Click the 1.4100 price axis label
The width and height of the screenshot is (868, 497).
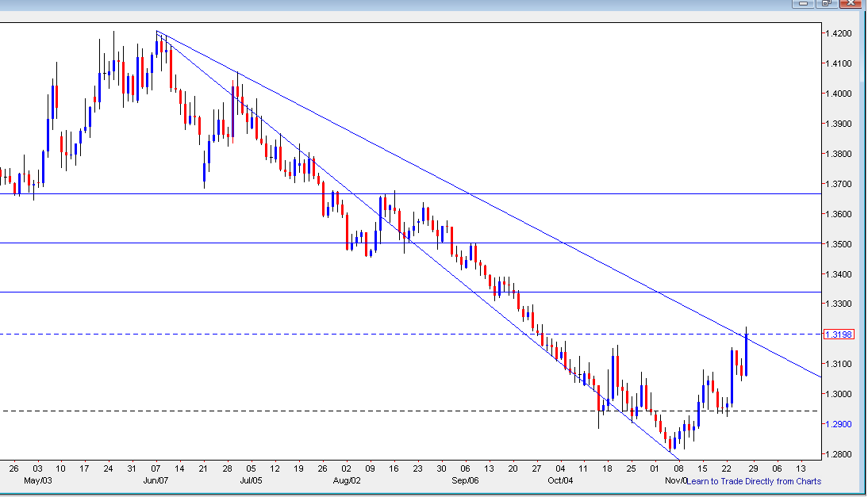pos(839,63)
